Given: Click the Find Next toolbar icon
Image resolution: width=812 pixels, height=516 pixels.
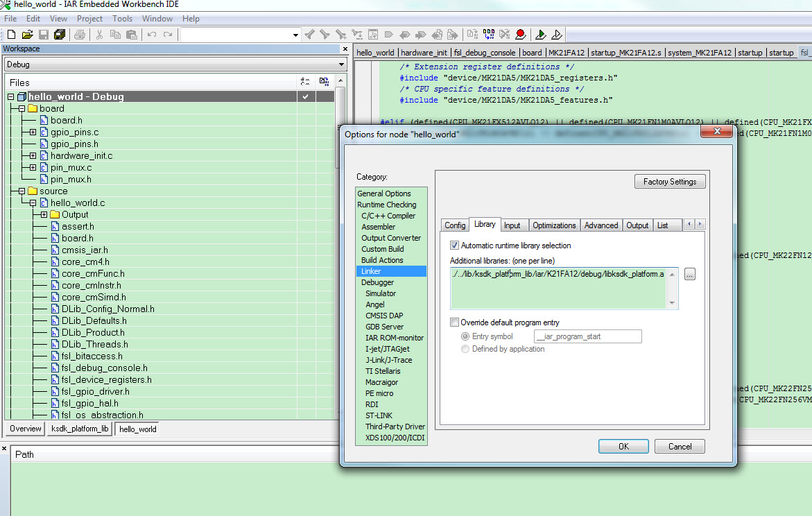Looking at the screenshot, I should click(x=325, y=35).
